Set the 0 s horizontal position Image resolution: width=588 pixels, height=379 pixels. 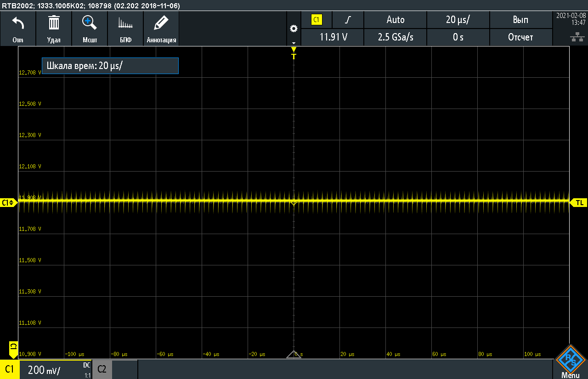(x=458, y=37)
